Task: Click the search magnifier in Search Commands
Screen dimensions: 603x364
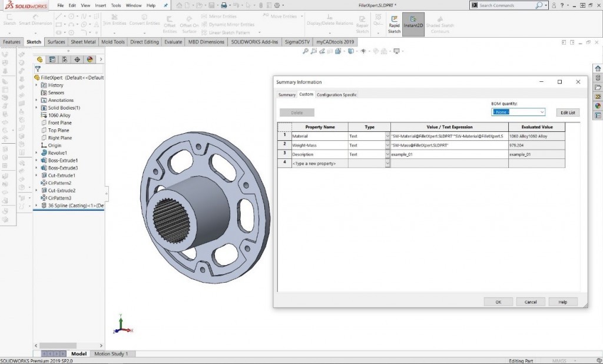Action: pyautogui.click(x=539, y=5)
